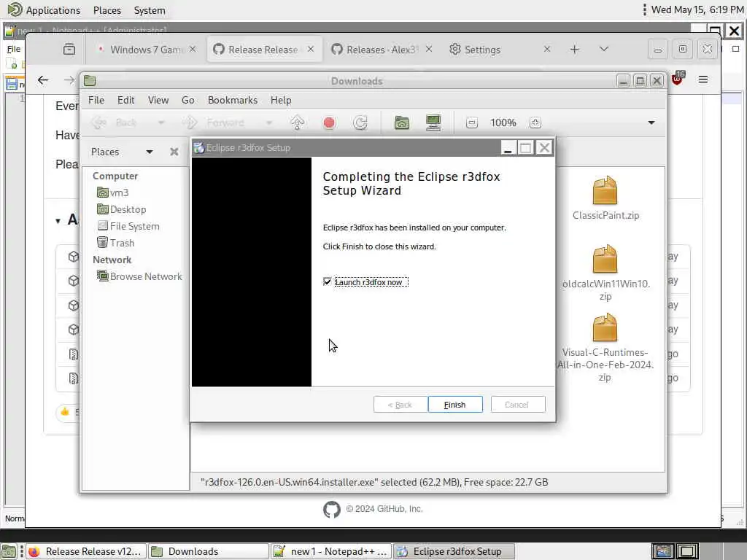Zoom out using the minus icon
This screenshot has height=560, width=747.
(x=472, y=122)
